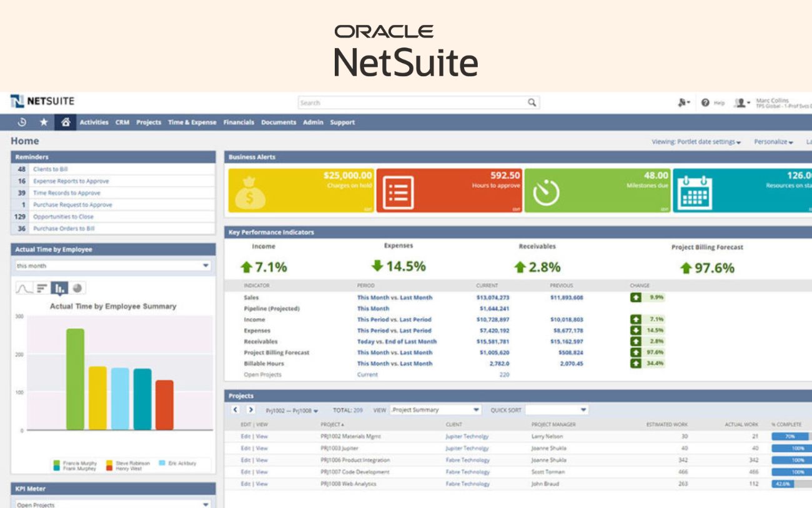812x508 pixels.
Task: Click the 48.00 Milestones due tile
Action: click(x=597, y=191)
